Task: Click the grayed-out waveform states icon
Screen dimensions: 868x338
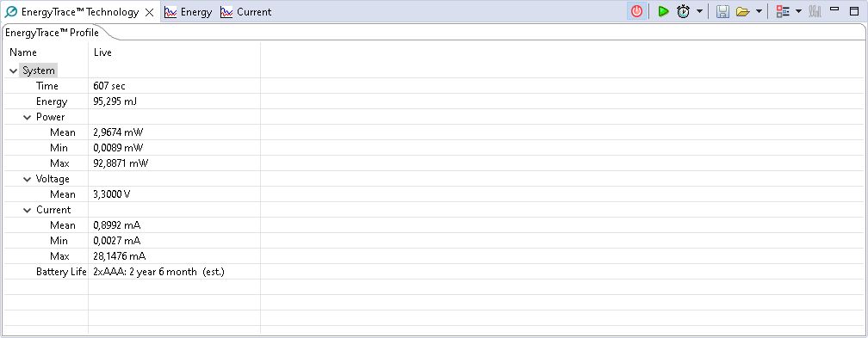Action: tap(815, 12)
